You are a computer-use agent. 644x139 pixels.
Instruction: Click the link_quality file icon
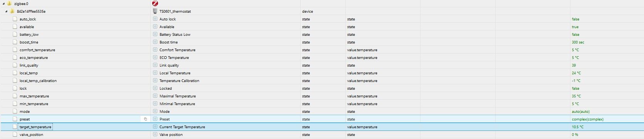15,65
